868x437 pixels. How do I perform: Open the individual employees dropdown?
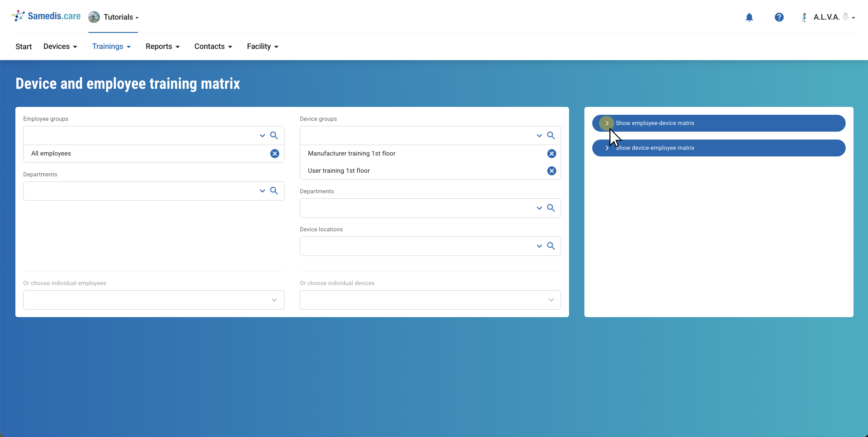274,300
